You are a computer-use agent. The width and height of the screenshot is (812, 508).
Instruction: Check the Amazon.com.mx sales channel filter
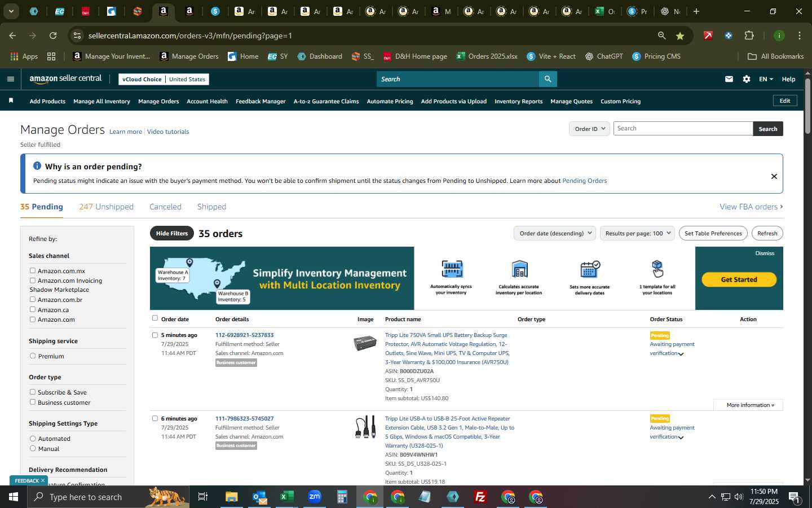[33, 270]
